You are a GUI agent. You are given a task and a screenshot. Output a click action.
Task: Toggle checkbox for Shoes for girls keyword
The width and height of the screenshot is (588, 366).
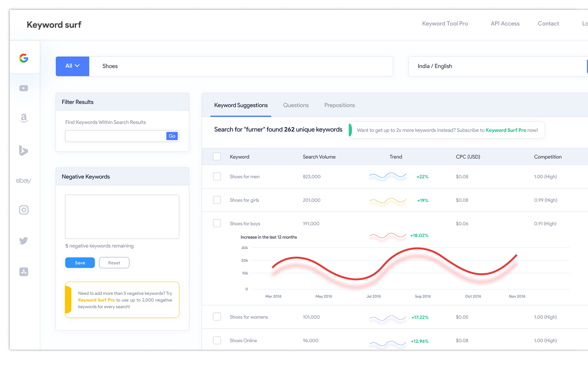click(218, 200)
